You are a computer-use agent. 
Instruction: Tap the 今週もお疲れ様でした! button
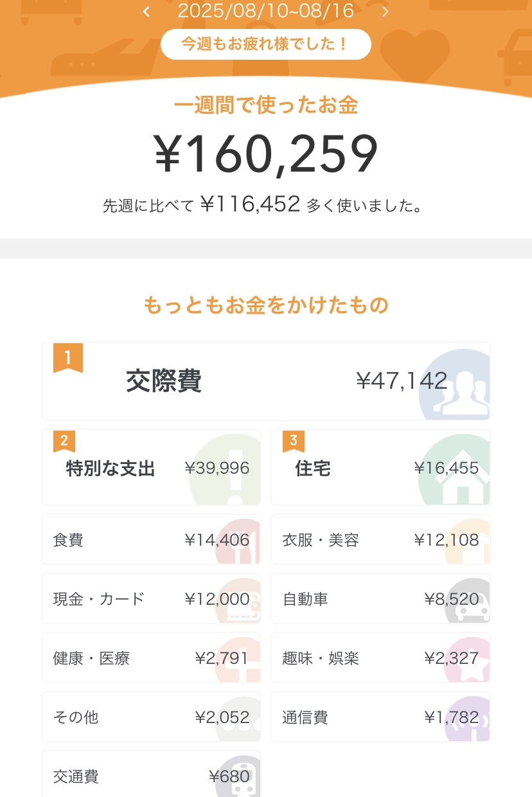tap(265, 44)
